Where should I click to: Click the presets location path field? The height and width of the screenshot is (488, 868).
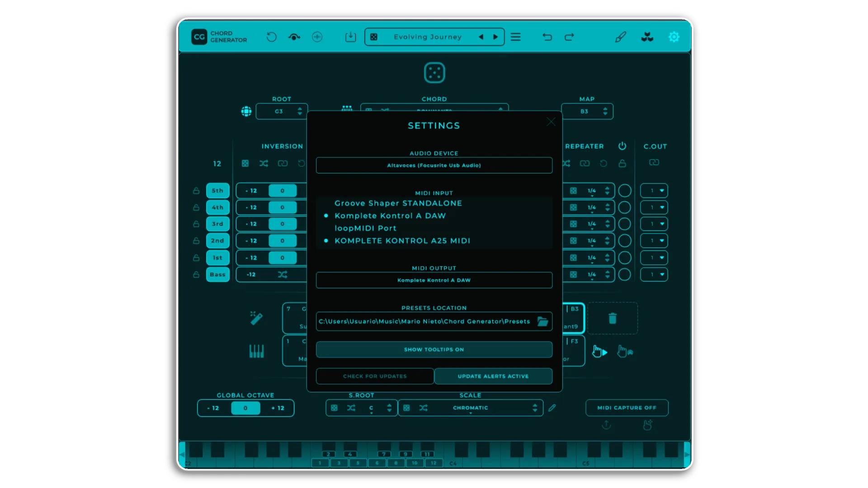424,321
